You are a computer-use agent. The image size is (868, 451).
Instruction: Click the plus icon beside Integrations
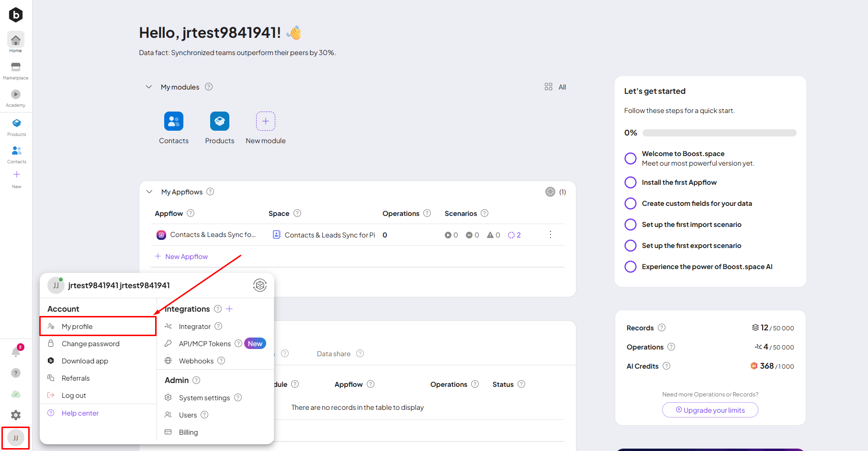click(x=229, y=309)
